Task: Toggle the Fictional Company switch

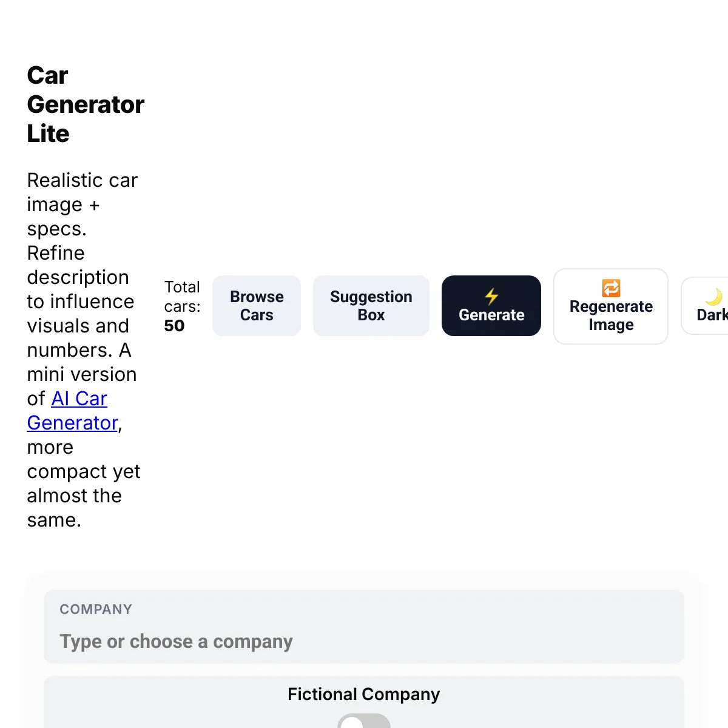Action: pyautogui.click(x=363, y=722)
